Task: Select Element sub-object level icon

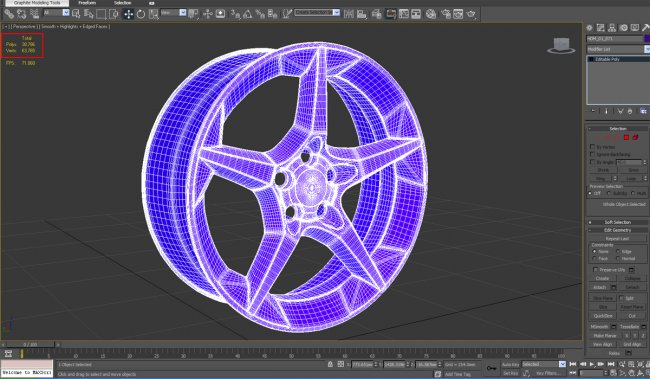Action: (635, 137)
